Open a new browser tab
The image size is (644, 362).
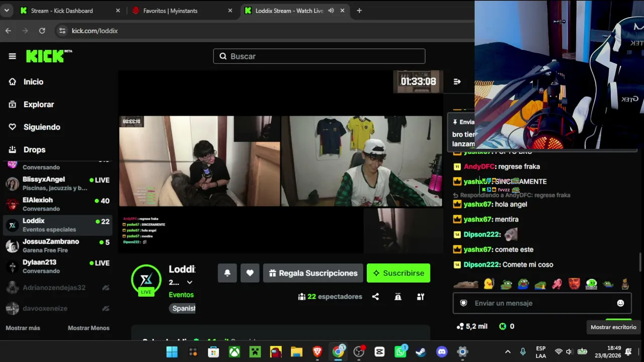359,11
